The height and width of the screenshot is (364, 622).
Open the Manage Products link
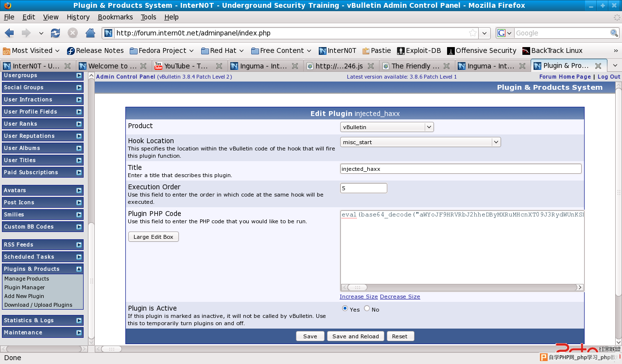coord(27,279)
